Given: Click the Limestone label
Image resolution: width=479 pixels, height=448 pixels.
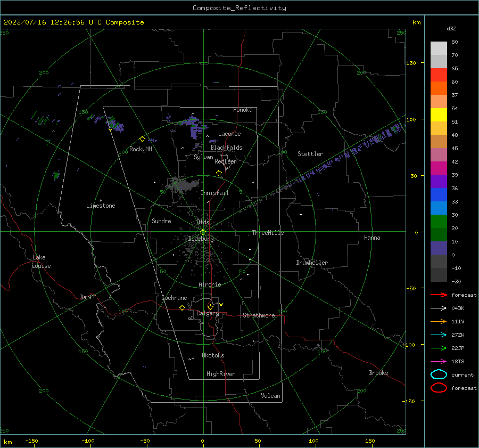Looking at the screenshot, I should point(101,206).
